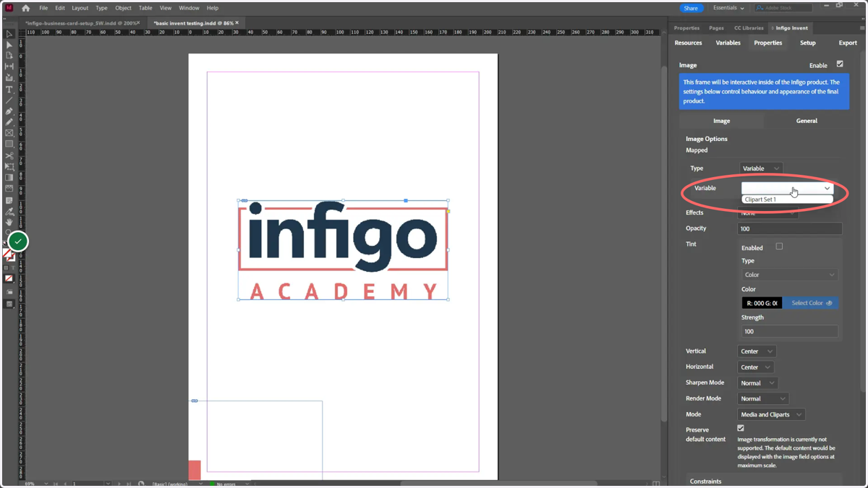Open the Render Mode dropdown

point(763,399)
